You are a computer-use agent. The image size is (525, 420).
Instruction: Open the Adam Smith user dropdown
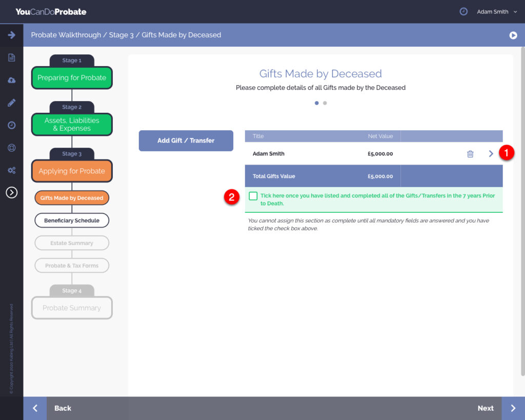pos(496,12)
